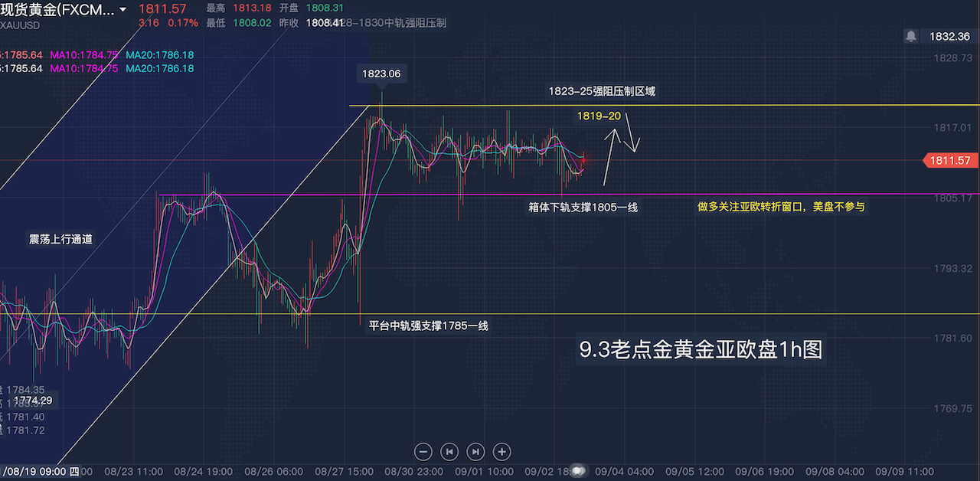This screenshot has width=980, height=481.
Task: Click the 08/30 23:00 time axis label
Action: 413,471
